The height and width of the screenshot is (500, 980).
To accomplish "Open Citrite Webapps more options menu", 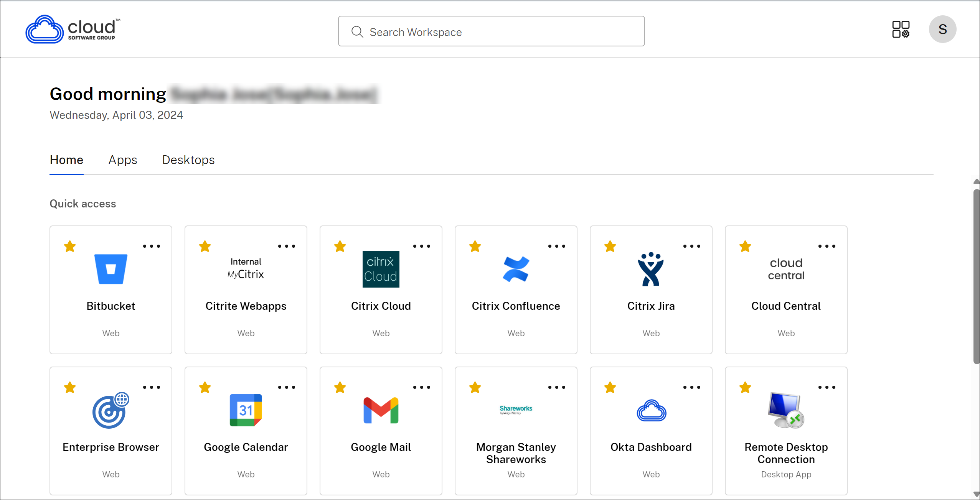I will click(287, 246).
